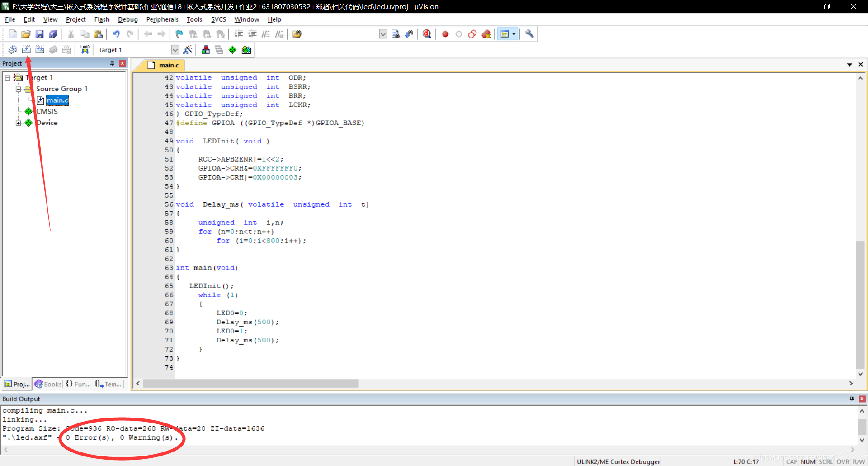Save the current file with floppy icon
Image resolution: width=868 pixels, height=466 pixels.
tap(40, 34)
